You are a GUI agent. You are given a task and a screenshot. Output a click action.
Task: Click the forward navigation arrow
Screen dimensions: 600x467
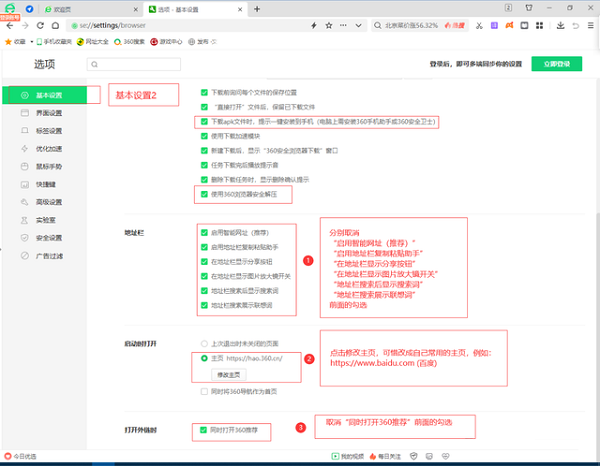click(25, 26)
